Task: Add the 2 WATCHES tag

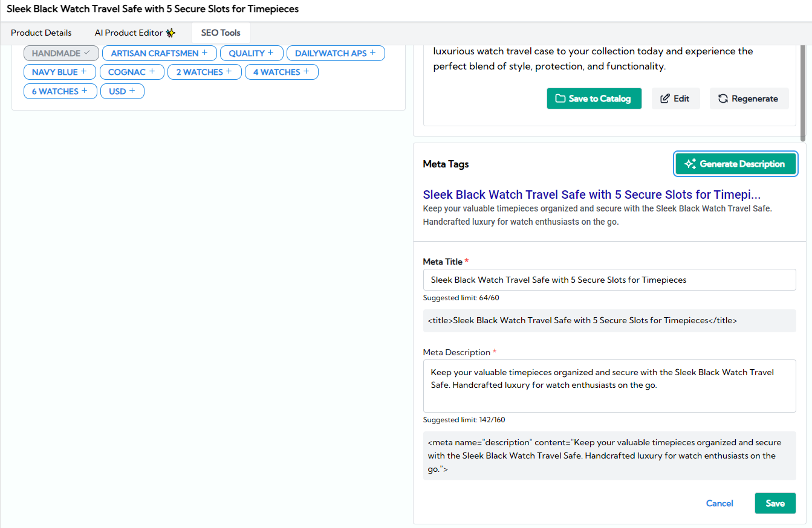Action: (x=204, y=72)
